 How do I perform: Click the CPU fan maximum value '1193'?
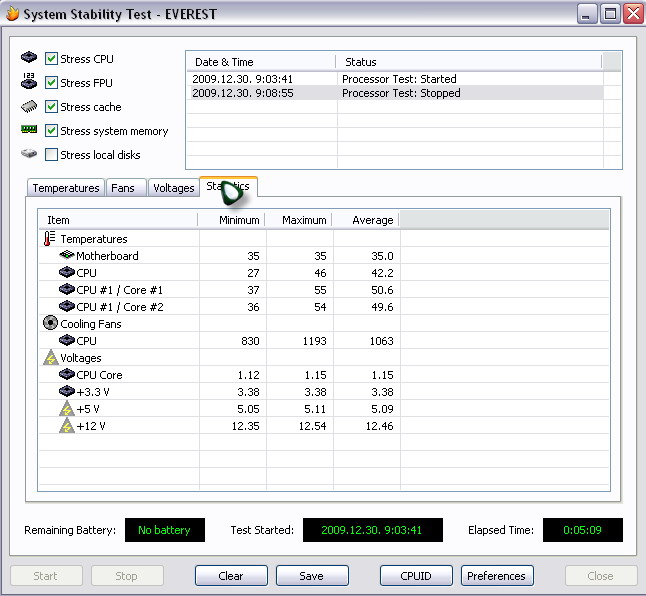point(314,341)
